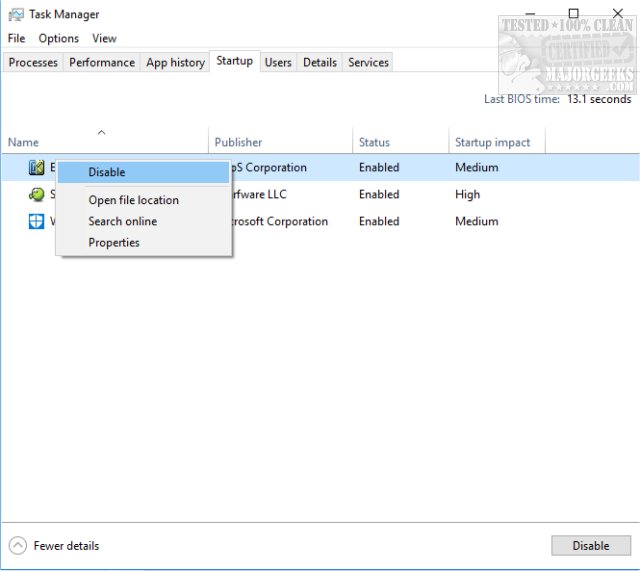Image resolution: width=640 pixels, height=571 pixels.
Task: Sort by the Publisher column header
Action: [280, 141]
